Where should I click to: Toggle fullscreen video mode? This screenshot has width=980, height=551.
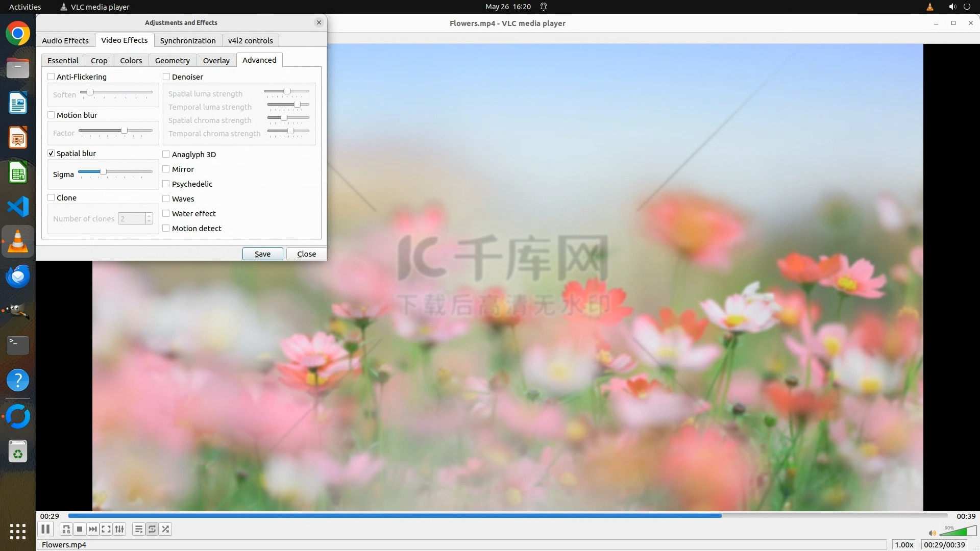tap(106, 529)
